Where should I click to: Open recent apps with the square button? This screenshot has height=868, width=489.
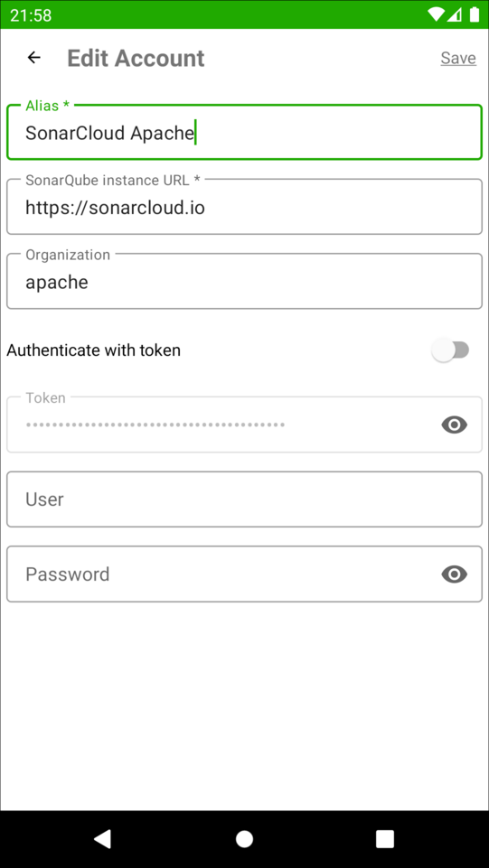385,839
